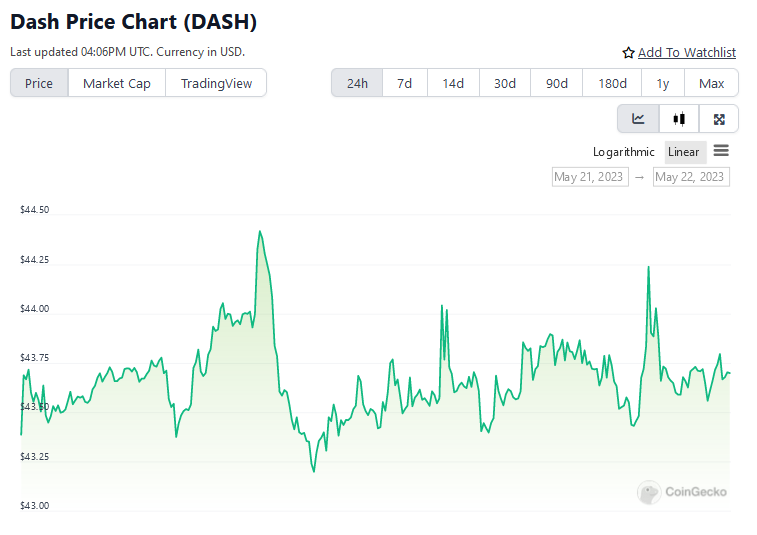Image resolution: width=757 pixels, height=535 pixels.
Task: Choose the 7d time range
Action: 405,83
